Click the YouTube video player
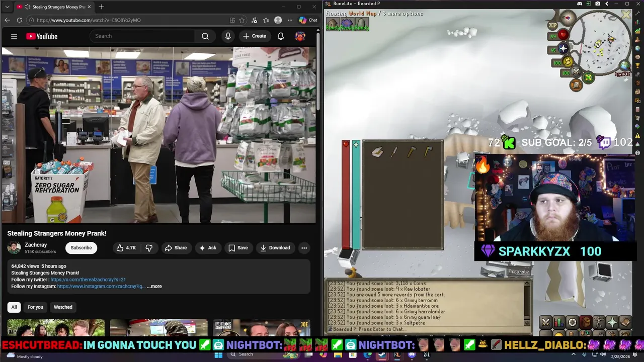644x362 pixels. pyautogui.click(x=158, y=135)
